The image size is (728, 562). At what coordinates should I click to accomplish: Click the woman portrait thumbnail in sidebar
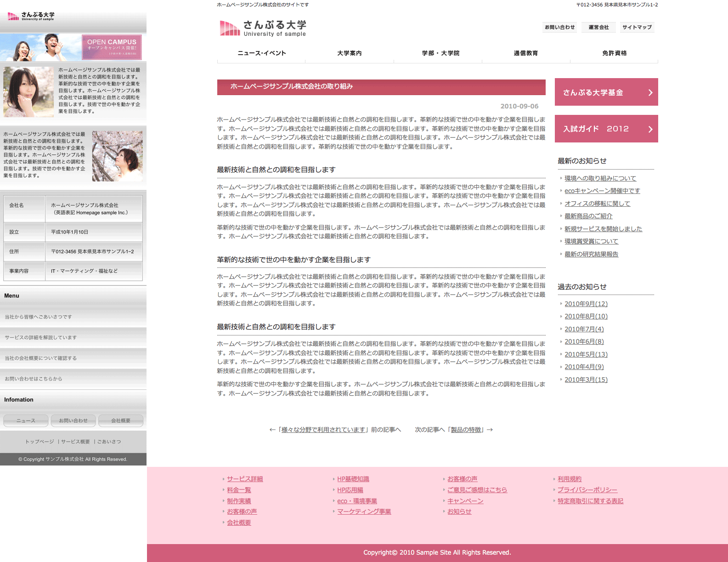(x=28, y=92)
